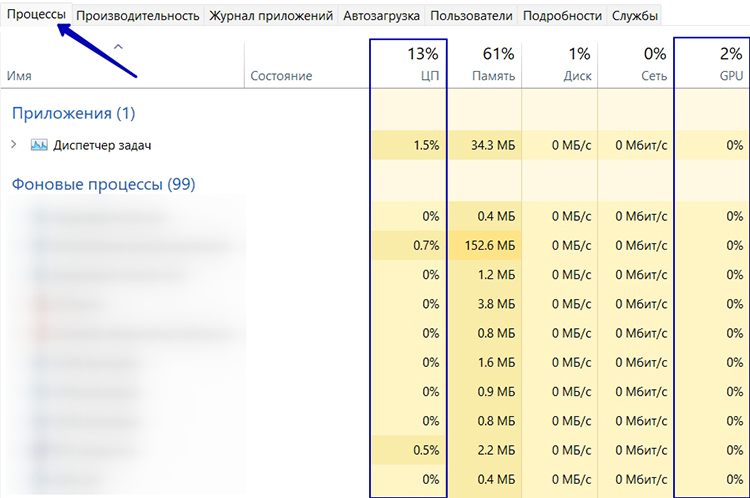Collapse the sort arrow above Имя column

coord(119,46)
